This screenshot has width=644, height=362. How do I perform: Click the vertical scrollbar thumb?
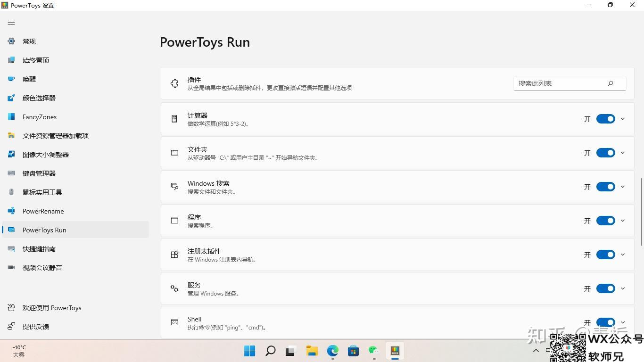click(x=642, y=212)
